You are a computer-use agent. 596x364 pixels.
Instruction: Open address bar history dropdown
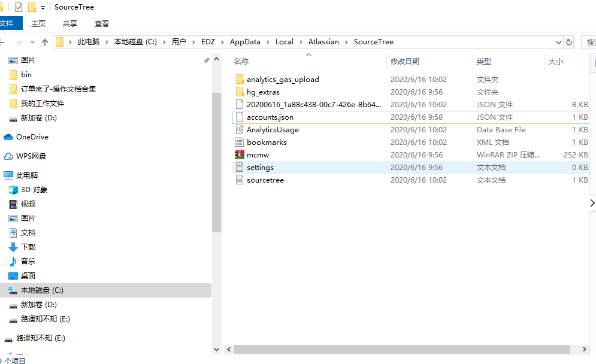(558, 42)
